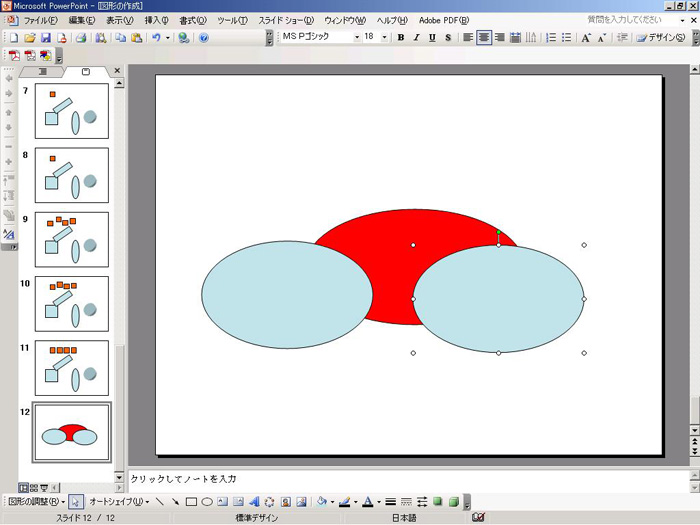Choose dash style
Image resolution: width=700 pixels, height=525 pixels.
(x=406, y=502)
